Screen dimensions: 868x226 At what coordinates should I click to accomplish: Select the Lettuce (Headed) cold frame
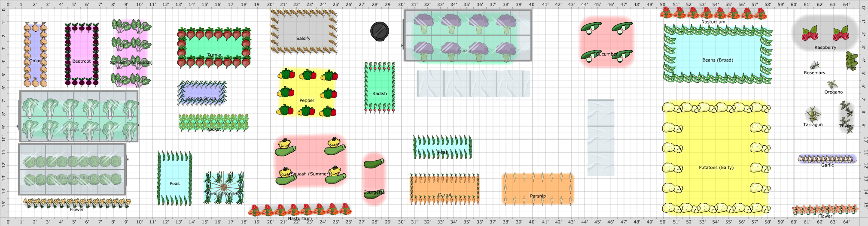point(72,169)
